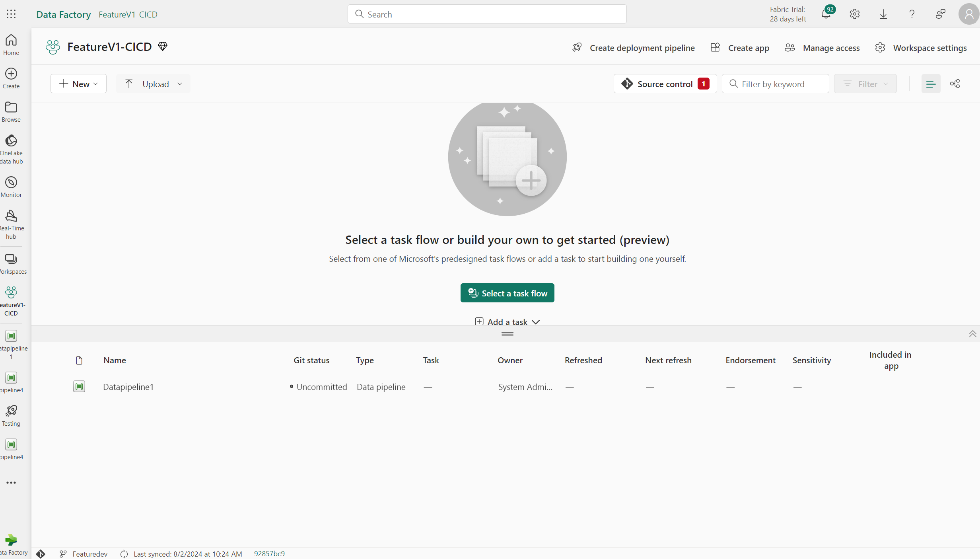The width and height of the screenshot is (980, 559).
Task: Click the Git source control icon in the status bar
Action: 41,553
